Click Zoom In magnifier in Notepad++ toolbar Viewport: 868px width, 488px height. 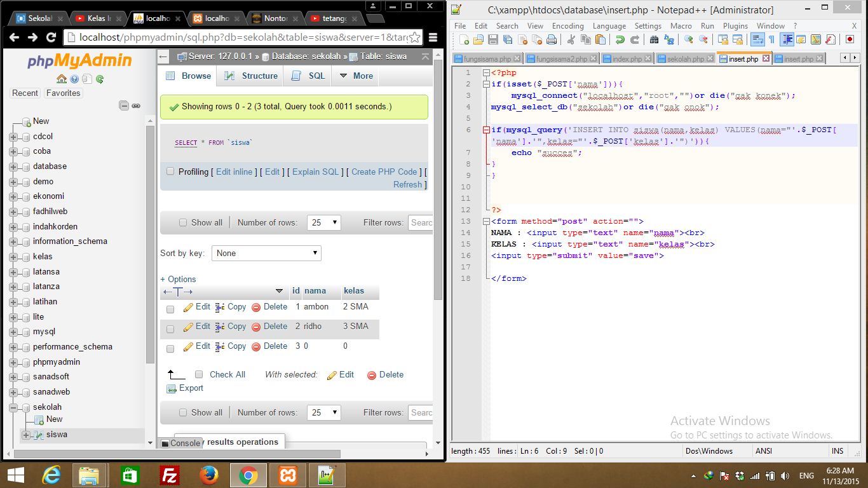pos(688,39)
